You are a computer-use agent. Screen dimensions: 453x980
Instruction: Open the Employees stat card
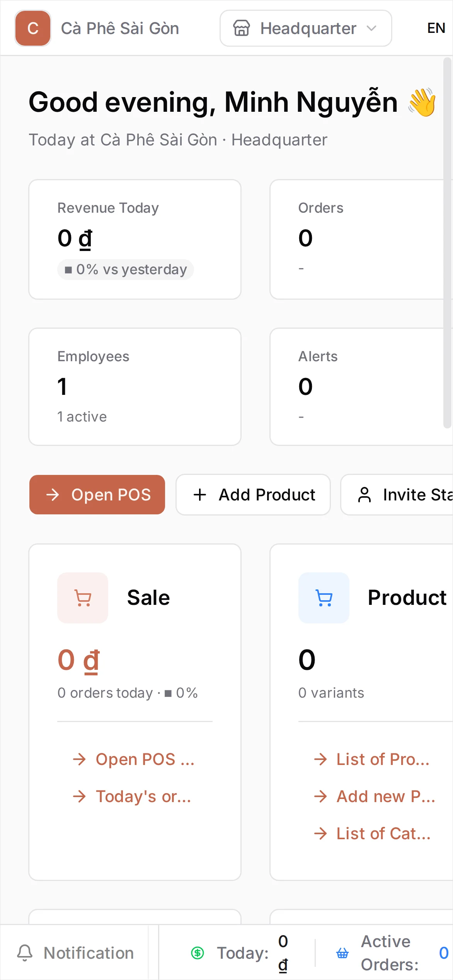coord(135,387)
